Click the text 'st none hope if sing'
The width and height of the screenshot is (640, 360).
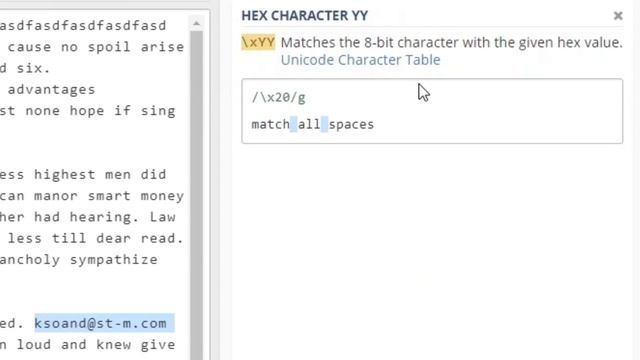(x=87, y=111)
